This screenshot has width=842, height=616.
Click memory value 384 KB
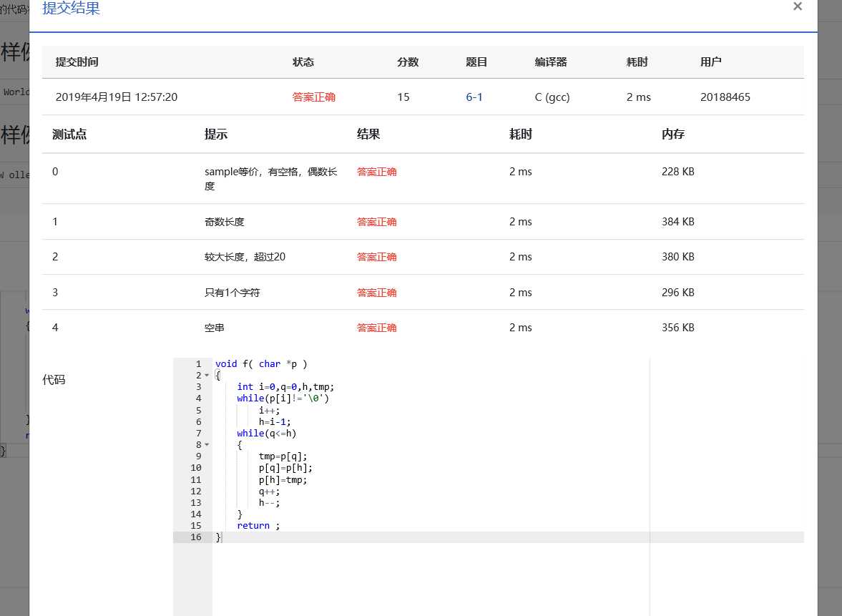677,222
